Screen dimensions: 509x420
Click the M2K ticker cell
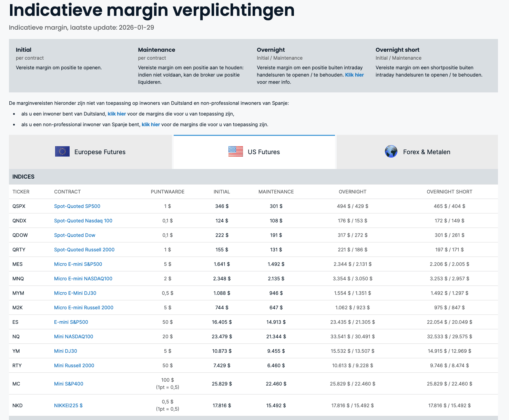tap(17, 308)
